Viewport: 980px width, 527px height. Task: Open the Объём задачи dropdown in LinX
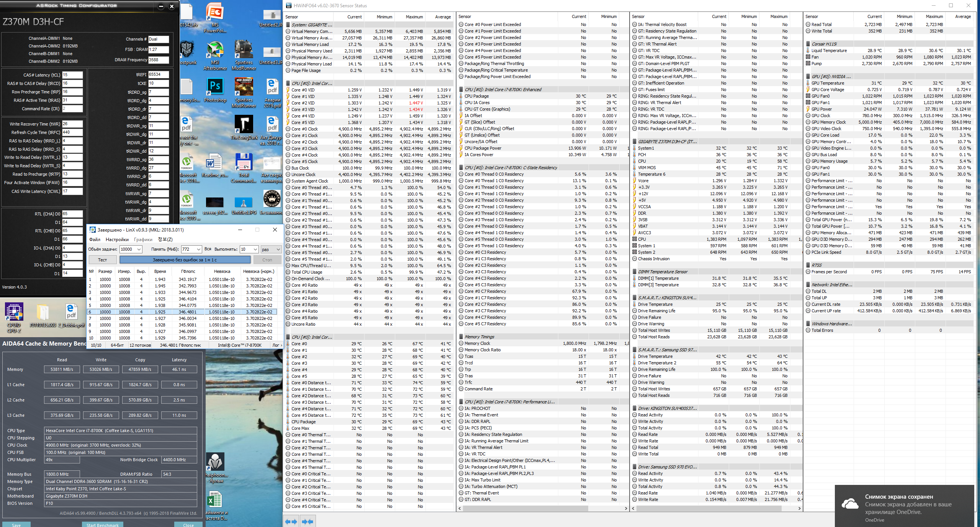pos(139,249)
